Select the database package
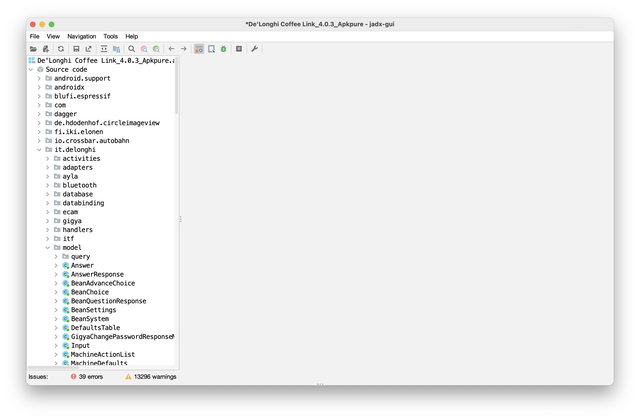The image size is (640, 420). 78,194
